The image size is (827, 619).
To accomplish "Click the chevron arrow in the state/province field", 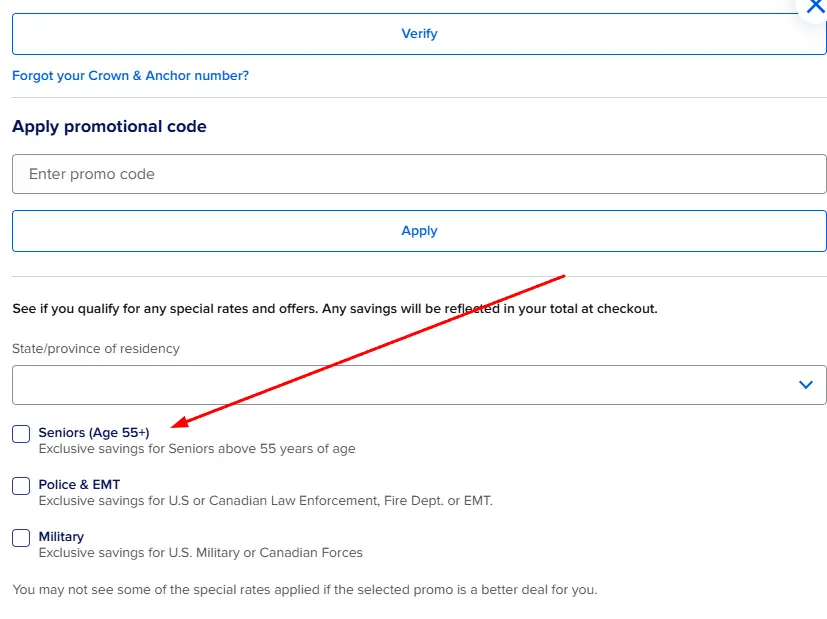I will [x=806, y=385].
